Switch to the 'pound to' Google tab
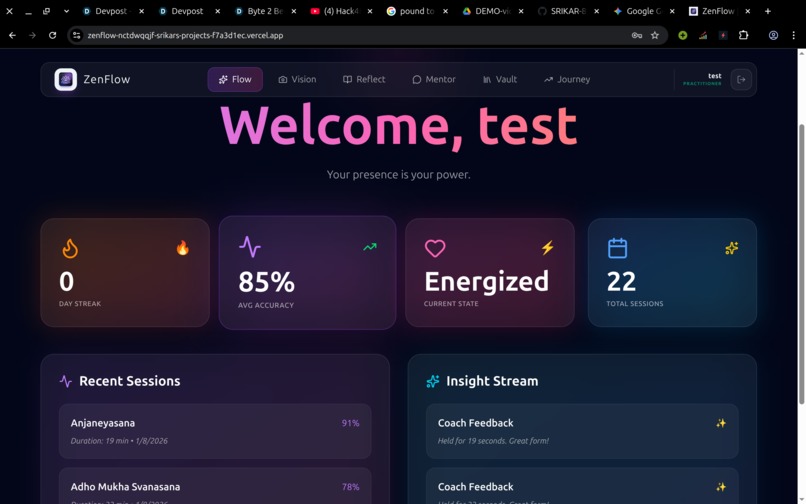This screenshot has width=806, height=504. pos(417,11)
